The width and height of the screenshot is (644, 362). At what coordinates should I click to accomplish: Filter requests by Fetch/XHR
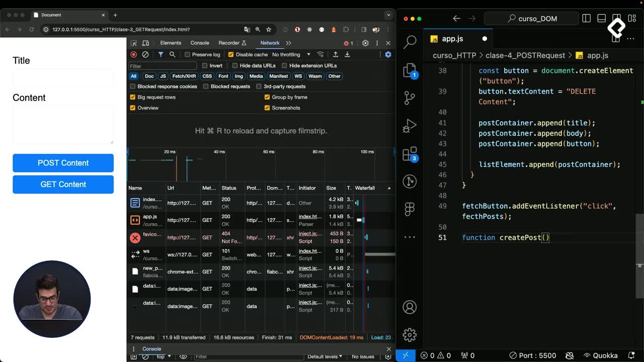click(184, 76)
